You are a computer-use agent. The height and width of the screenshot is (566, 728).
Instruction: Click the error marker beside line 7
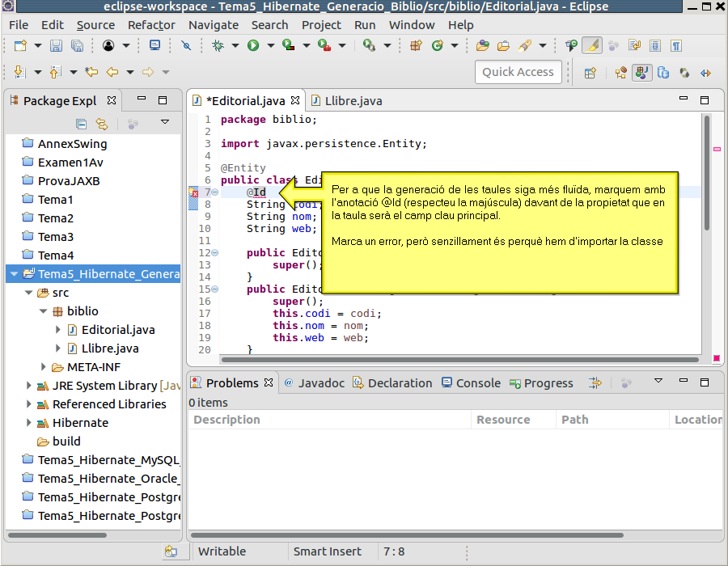point(194,192)
